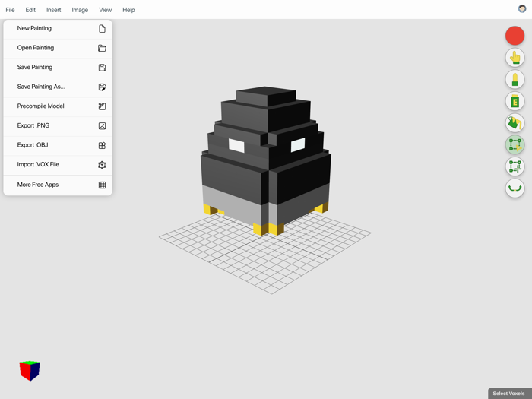Select the eraser tool marked E
Screen dimensions: 532x399
(x=515, y=101)
